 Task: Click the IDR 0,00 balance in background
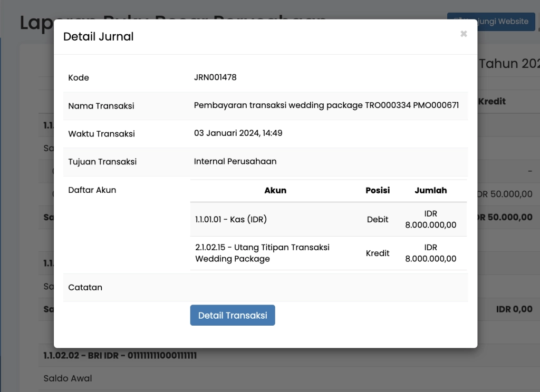coord(514,309)
